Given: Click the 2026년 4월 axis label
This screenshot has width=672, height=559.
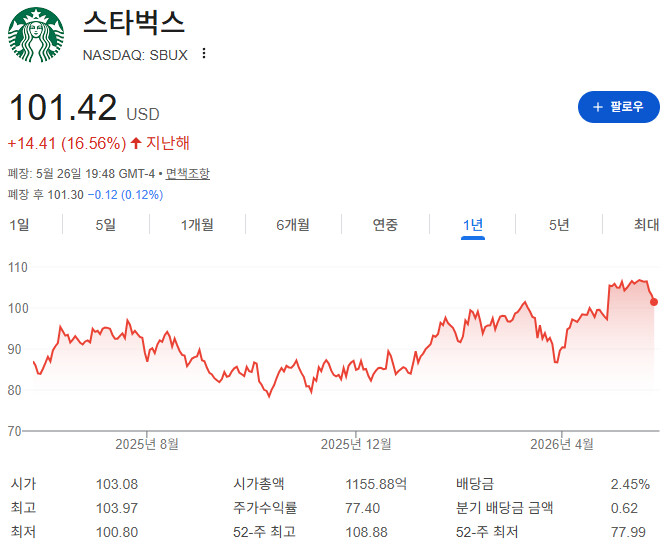Looking at the screenshot, I should pyautogui.click(x=562, y=444).
